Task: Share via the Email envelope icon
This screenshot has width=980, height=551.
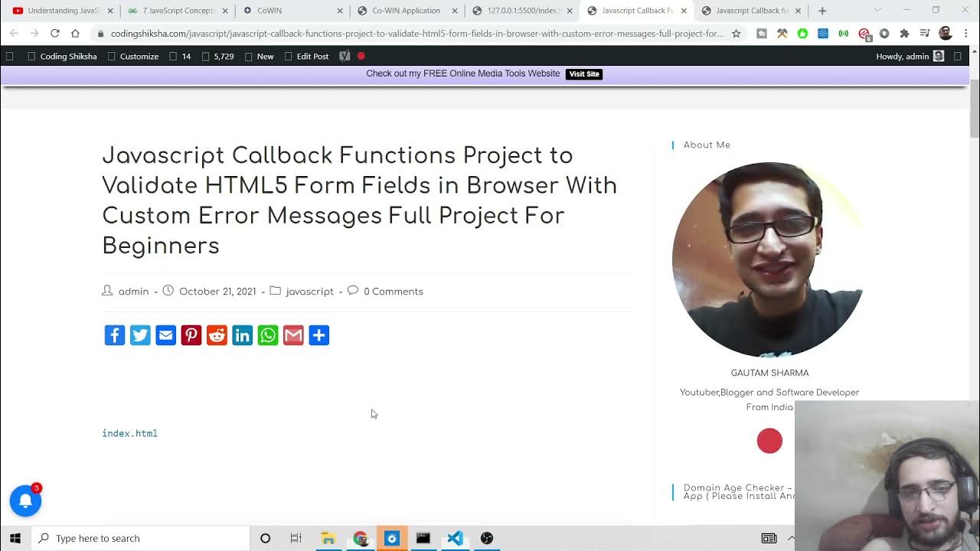Action: coord(165,335)
